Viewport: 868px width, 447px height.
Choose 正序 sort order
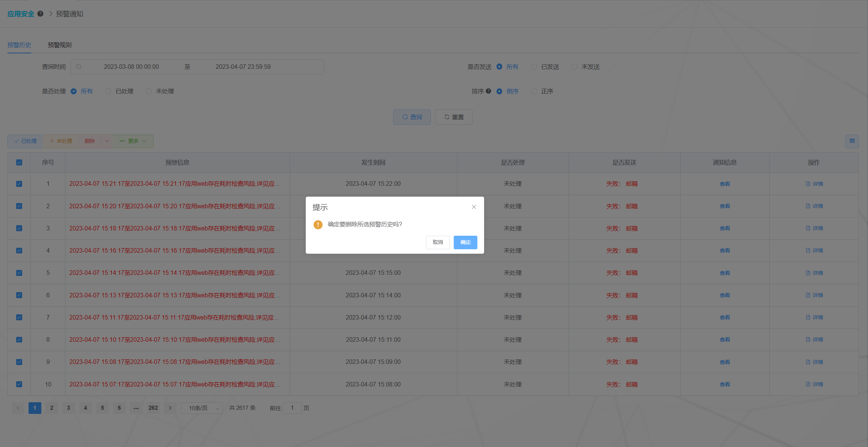(x=534, y=91)
